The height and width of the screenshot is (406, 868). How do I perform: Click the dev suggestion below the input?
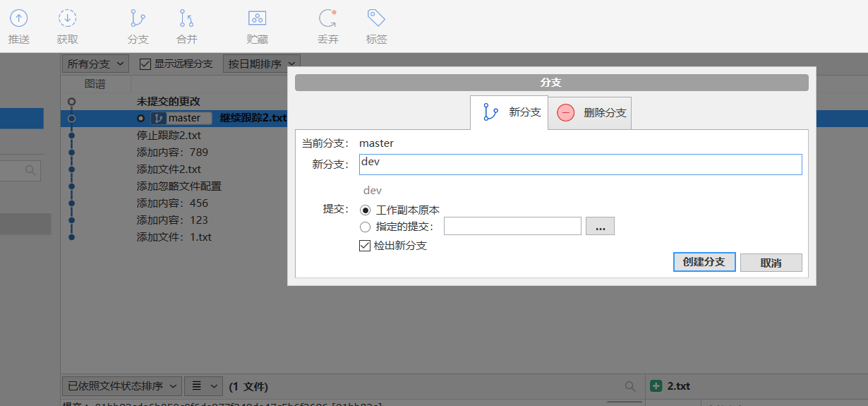point(372,191)
